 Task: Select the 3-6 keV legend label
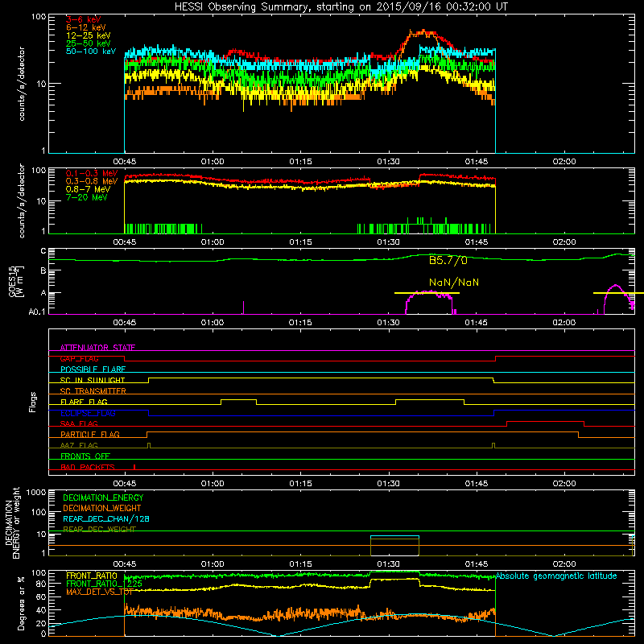[x=84, y=19]
